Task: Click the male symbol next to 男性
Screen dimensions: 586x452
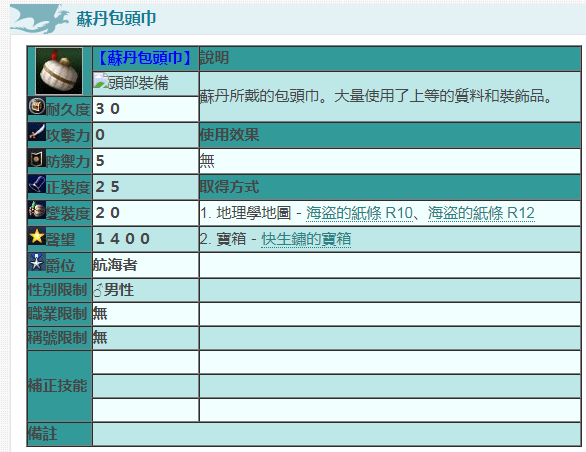Action: [x=98, y=290]
